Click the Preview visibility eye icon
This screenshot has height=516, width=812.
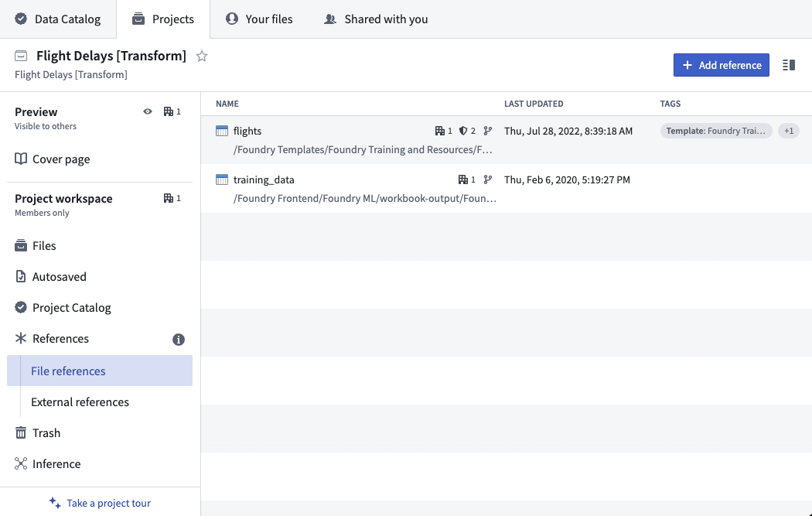point(148,111)
